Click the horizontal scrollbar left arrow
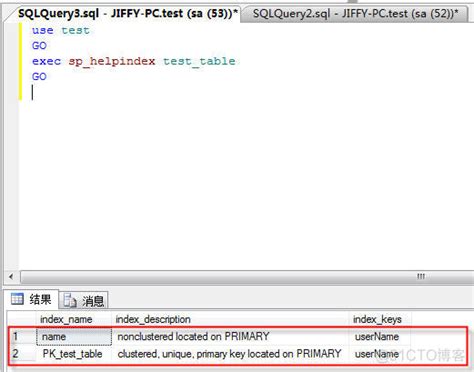 (x=11, y=277)
